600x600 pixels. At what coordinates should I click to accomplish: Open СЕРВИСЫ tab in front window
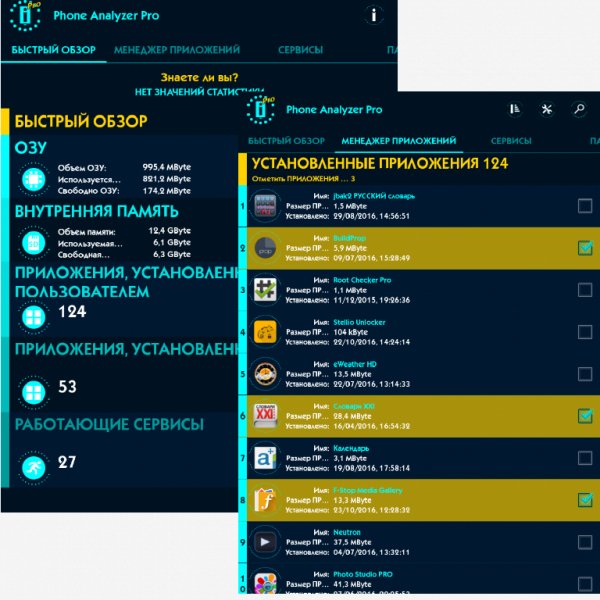click(x=511, y=141)
